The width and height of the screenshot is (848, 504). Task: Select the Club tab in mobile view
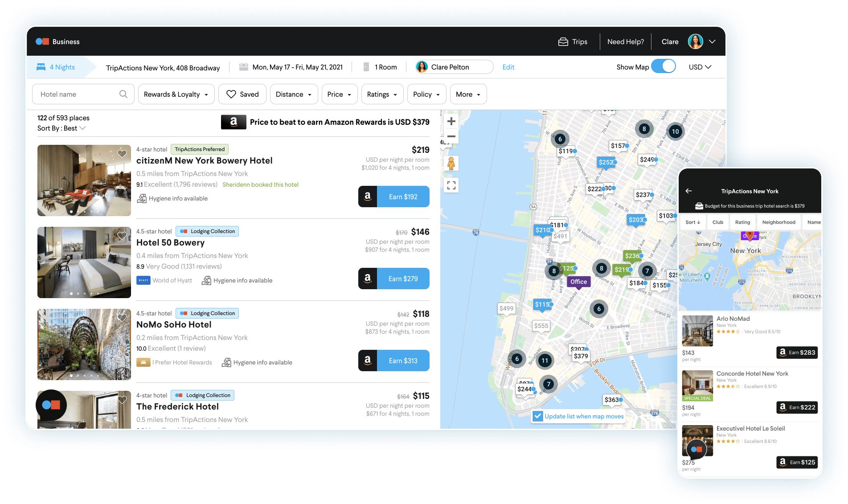(x=717, y=222)
